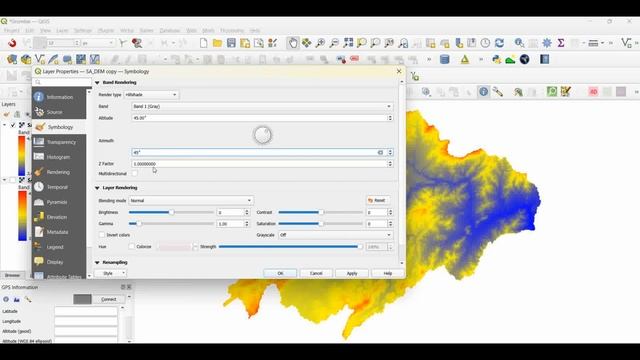Screen dimensions: 640x360
Task: Select the Pan Map hand tool
Action: (x=293, y=43)
